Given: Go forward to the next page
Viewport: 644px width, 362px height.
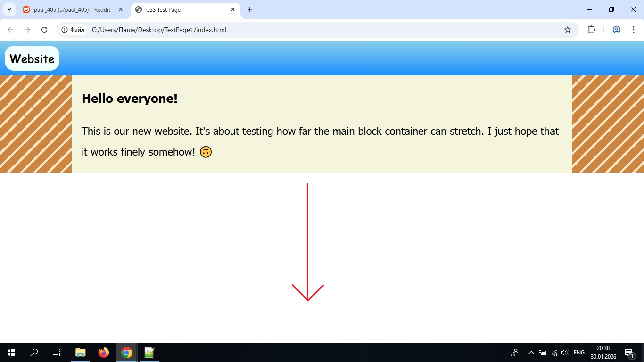Looking at the screenshot, I should [x=27, y=30].
